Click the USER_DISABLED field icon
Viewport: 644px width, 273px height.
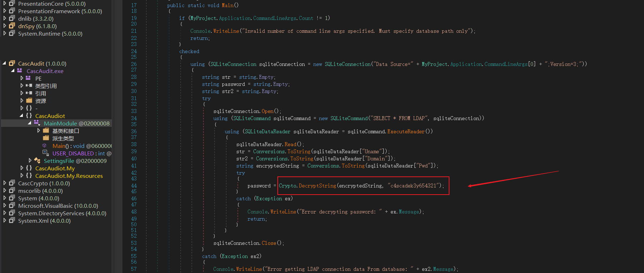tap(45, 153)
